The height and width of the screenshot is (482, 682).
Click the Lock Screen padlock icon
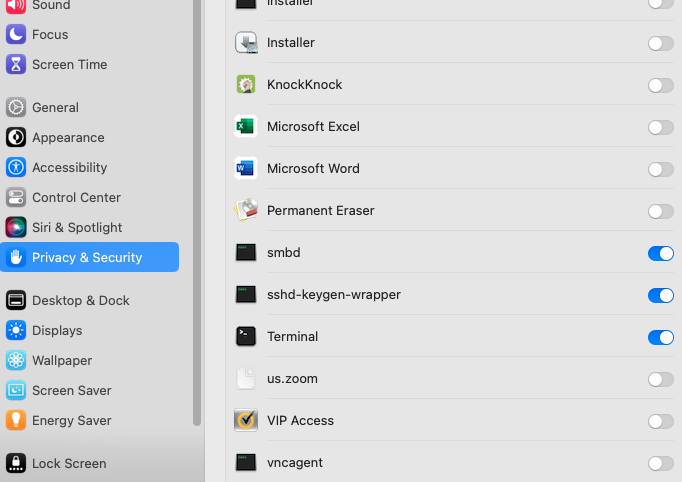(16, 463)
